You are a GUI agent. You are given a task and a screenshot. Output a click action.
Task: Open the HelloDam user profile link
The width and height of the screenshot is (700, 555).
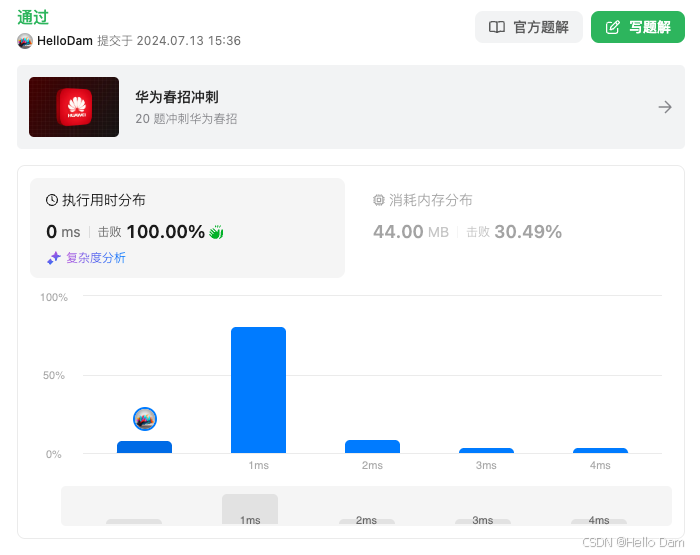point(65,41)
